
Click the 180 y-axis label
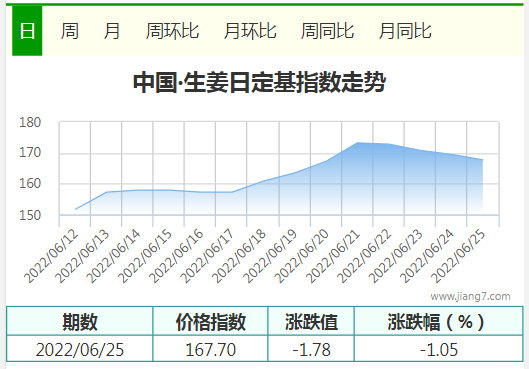point(30,122)
